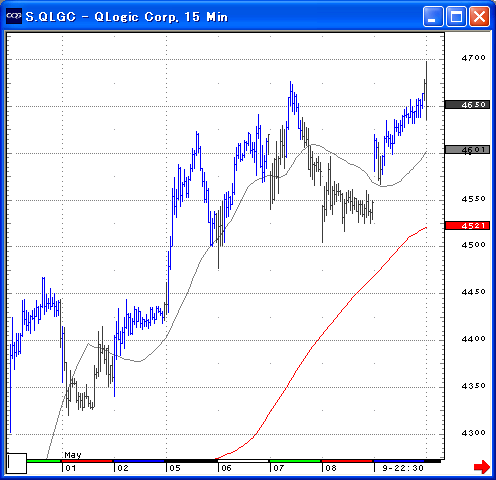The height and width of the screenshot is (480, 496).
Task: Click the white session segment after 06
Action: (x=243, y=461)
